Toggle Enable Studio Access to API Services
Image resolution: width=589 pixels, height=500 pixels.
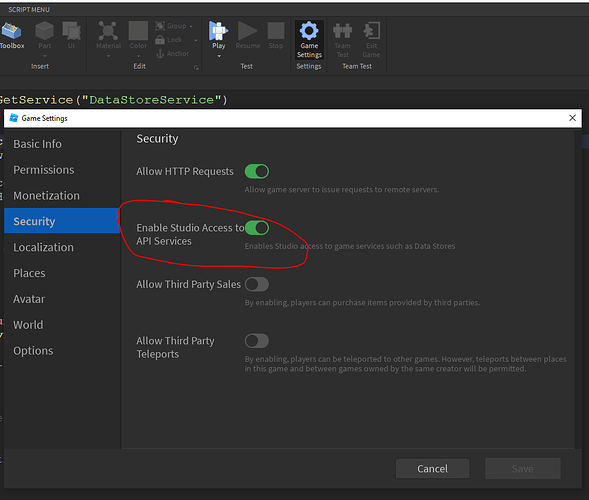coord(257,228)
